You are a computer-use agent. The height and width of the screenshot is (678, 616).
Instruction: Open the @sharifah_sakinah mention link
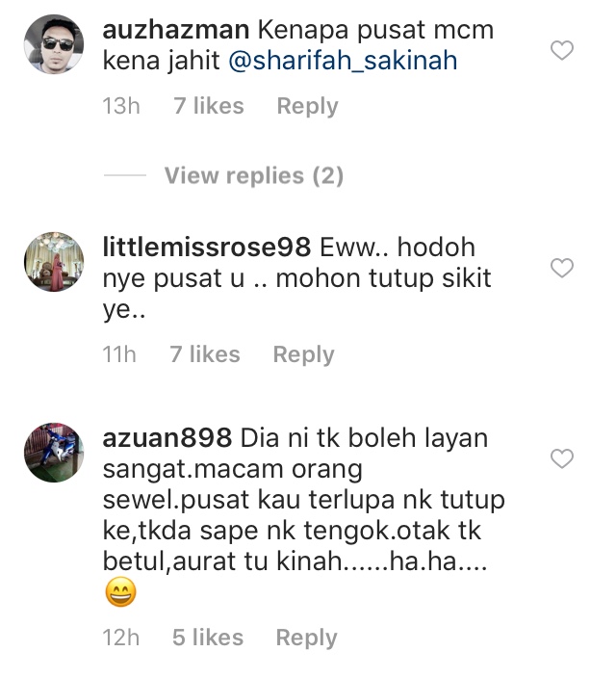click(x=343, y=60)
